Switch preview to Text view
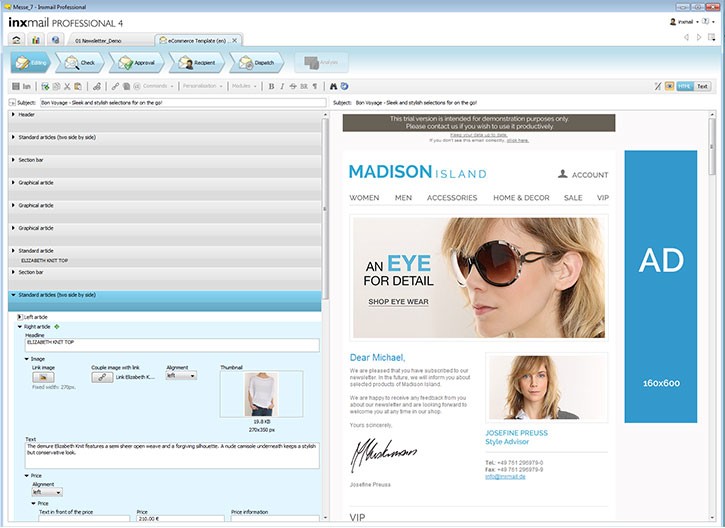Viewport: 725px width, 528px height. tap(702, 86)
